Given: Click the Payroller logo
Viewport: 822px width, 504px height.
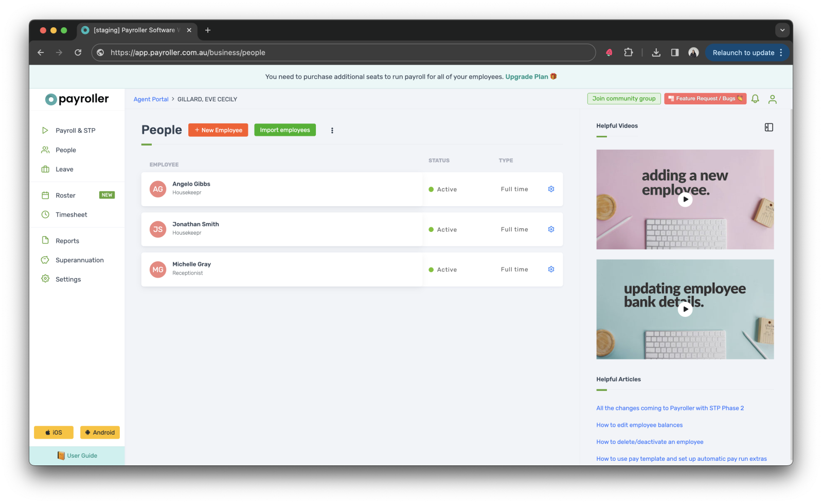Looking at the screenshot, I should (77, 99).
